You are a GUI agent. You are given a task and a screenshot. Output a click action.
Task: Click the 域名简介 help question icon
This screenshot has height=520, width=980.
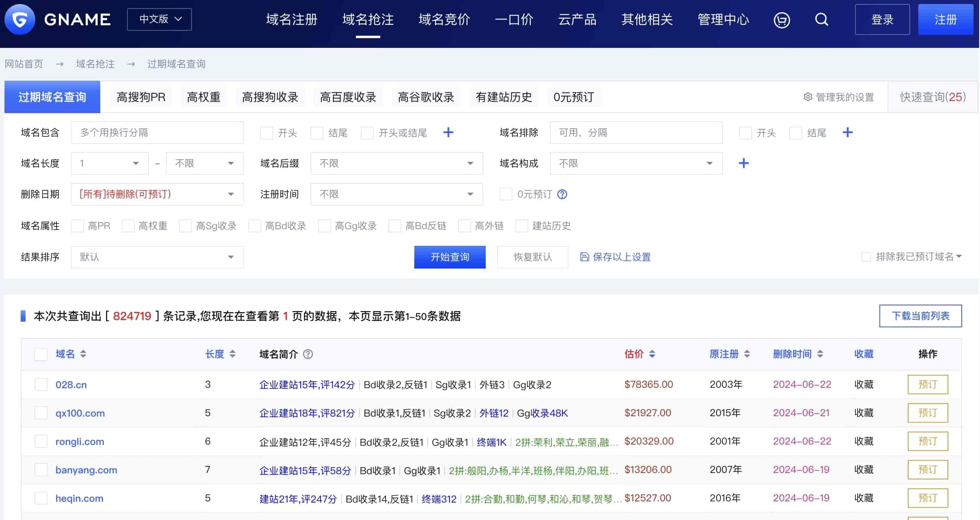[308, 354]
